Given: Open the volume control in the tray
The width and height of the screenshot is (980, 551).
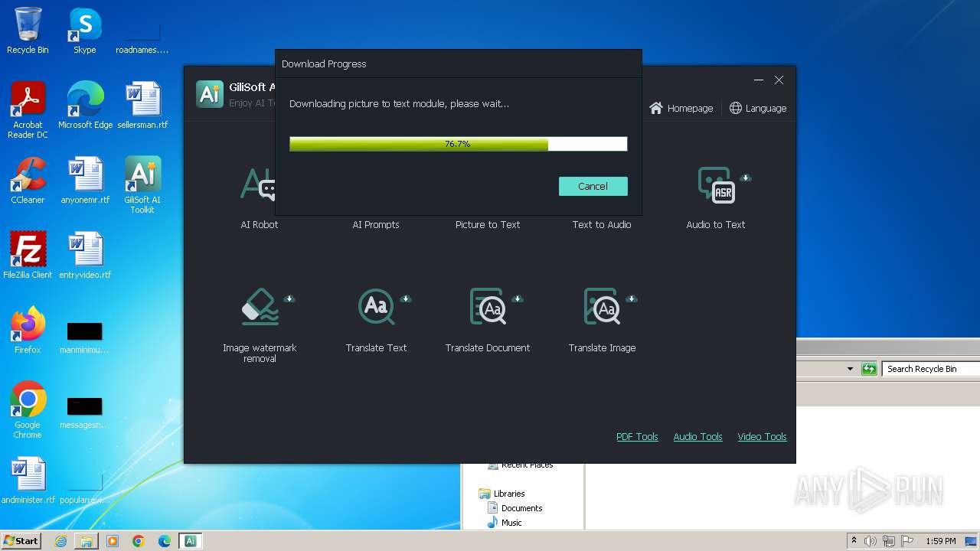Looking at the screenshot, I should (871, 541).
